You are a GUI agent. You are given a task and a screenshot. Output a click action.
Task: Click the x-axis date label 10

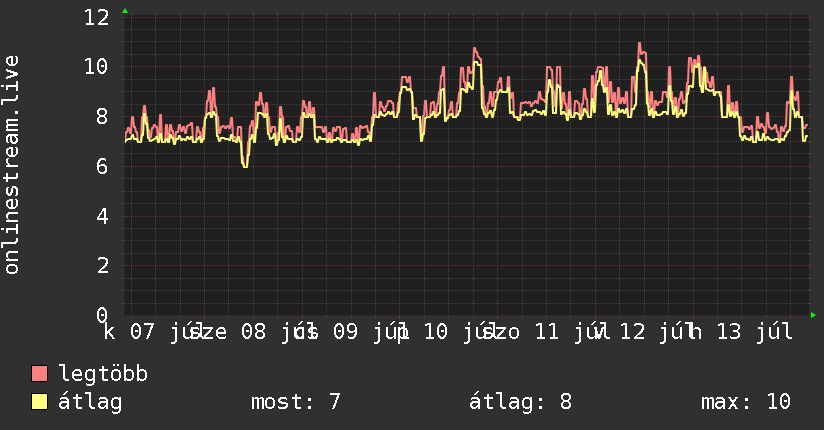click(436, 332)
